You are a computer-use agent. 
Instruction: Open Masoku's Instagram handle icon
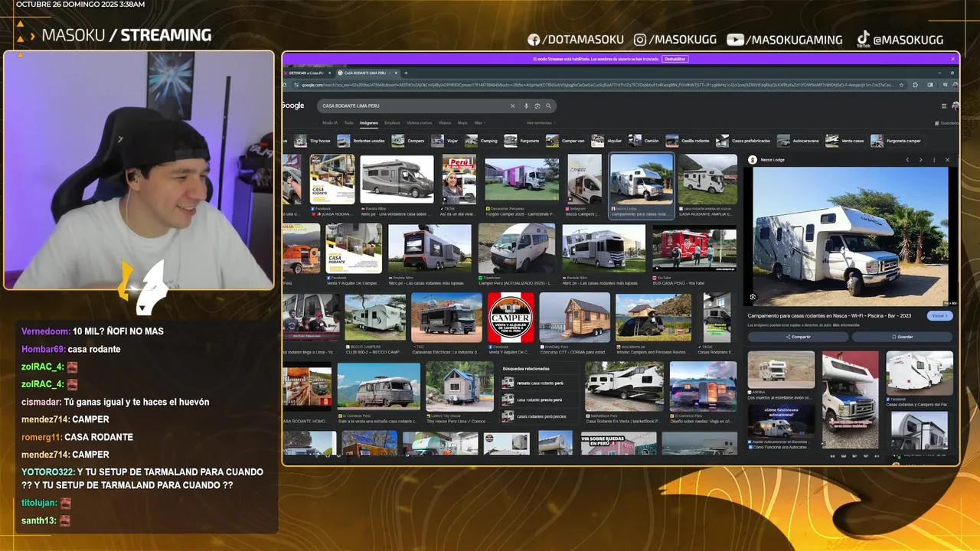point(641,40)
